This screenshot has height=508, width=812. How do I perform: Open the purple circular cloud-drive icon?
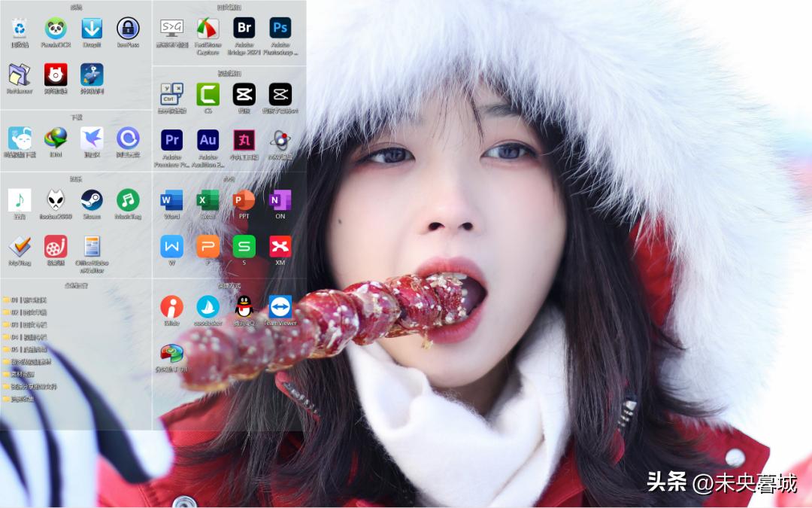(128, 138)
